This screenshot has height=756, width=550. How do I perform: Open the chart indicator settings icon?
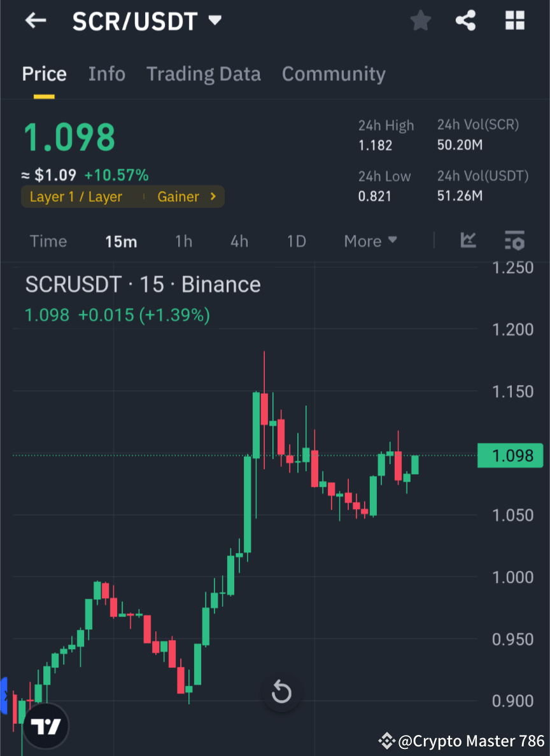pos(514,241)
